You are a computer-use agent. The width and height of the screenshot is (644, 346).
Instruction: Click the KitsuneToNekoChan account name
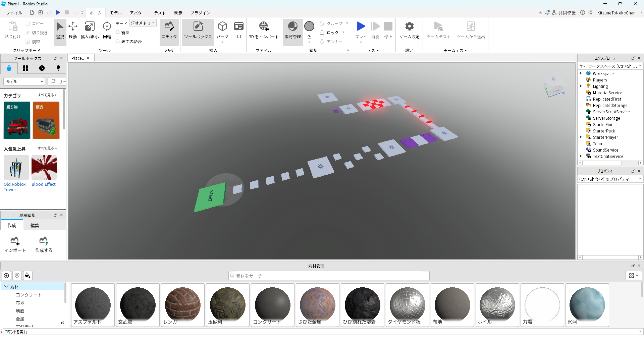click(x=616, y=13)
